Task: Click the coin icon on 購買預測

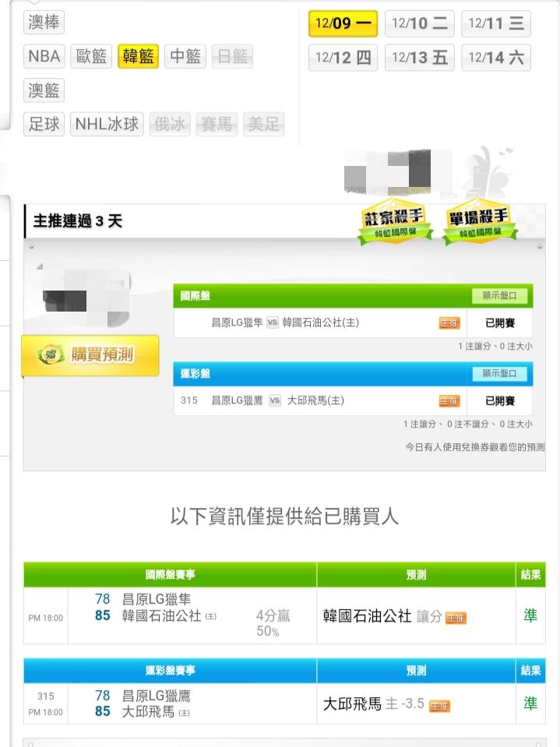Action: [51, 355]
